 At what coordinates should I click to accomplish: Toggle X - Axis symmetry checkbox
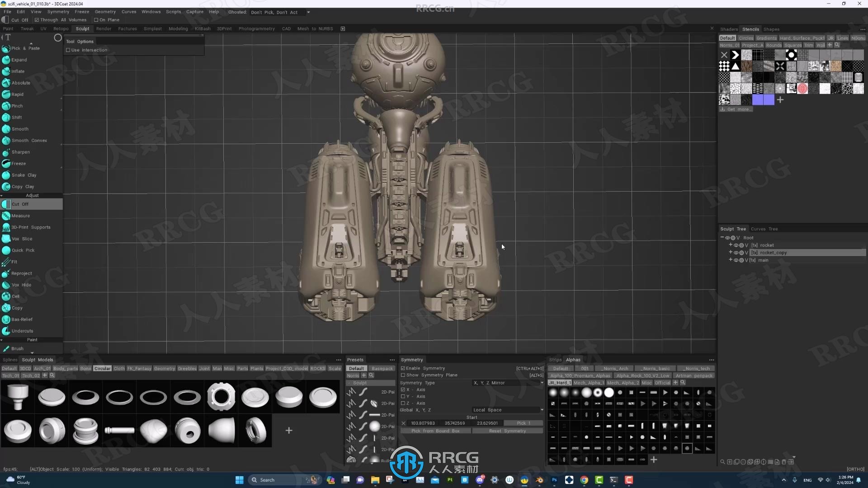pyautogui.click(x=403, y=389)
